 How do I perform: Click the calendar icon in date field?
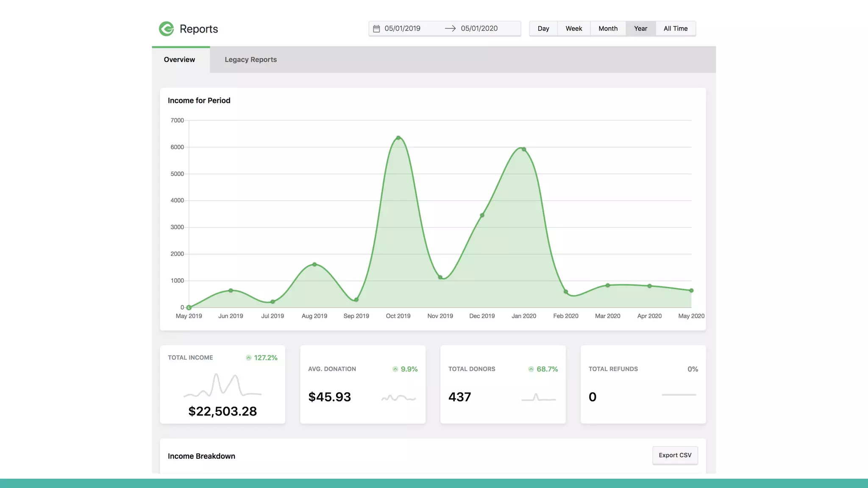(376, 29)
